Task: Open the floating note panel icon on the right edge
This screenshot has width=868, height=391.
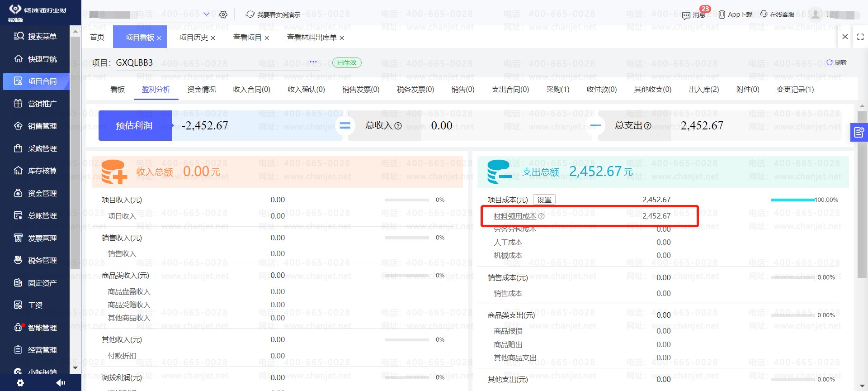Action: click(x=859, y=133)
